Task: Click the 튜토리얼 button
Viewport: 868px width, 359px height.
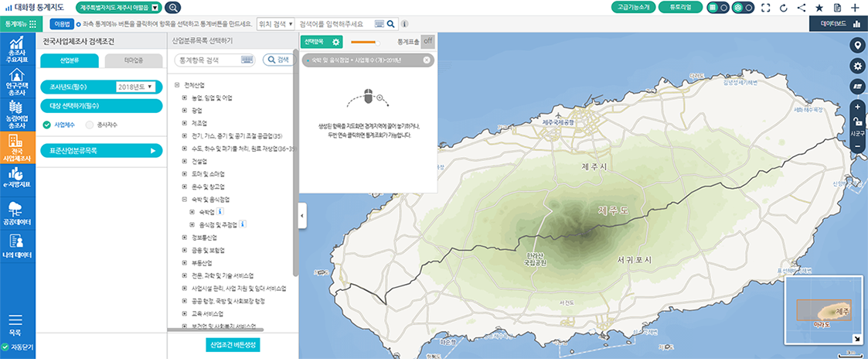Action: coord(681,8)
